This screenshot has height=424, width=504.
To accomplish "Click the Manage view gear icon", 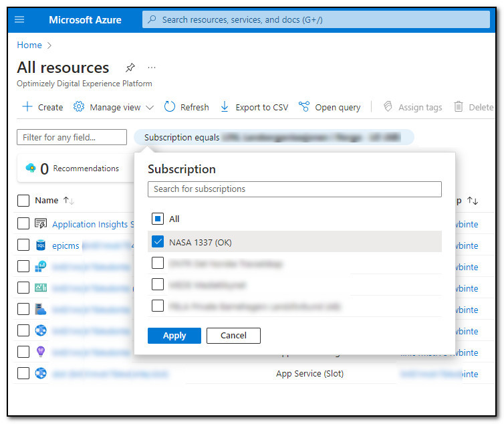I will [x=79, y=106].
